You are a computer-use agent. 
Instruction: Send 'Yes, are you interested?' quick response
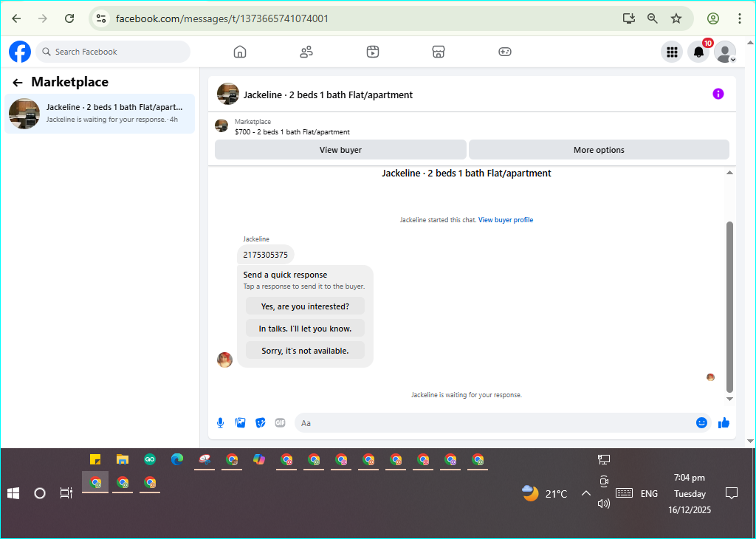pos(305,306)
